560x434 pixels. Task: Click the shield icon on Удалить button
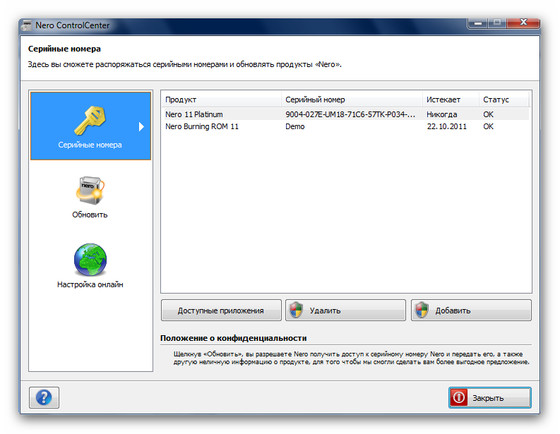296,310
